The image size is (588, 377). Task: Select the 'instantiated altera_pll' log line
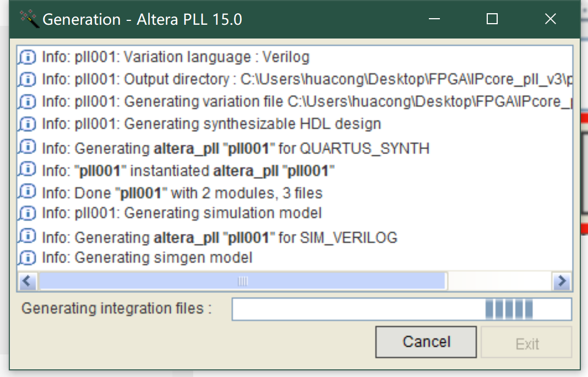pos(188,171)
